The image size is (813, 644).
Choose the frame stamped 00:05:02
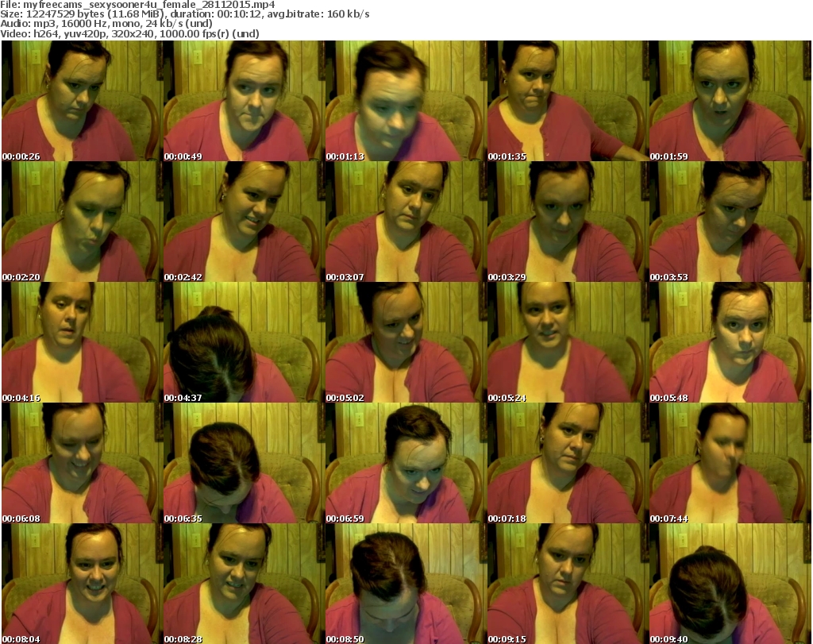[406, 343]
